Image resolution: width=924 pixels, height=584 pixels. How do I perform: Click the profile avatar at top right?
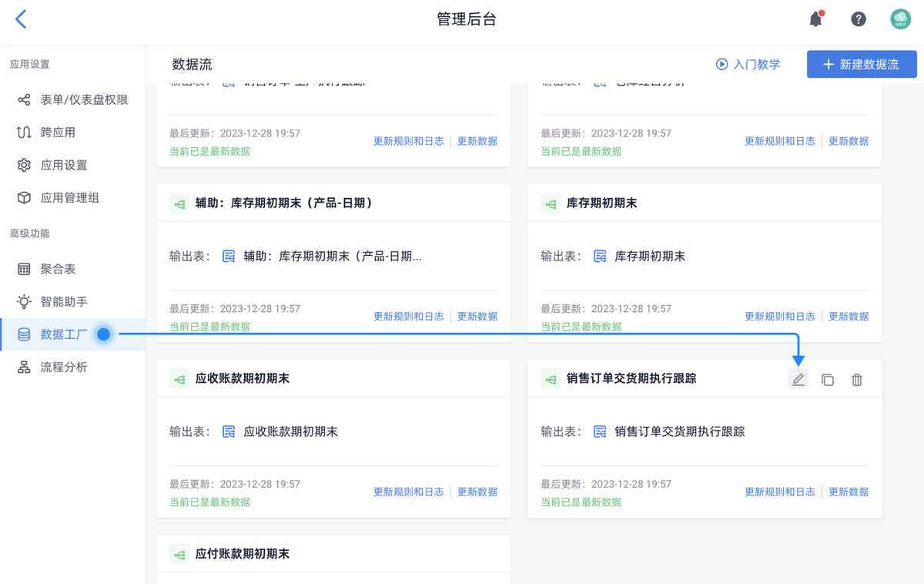click(x=902, y=18)
